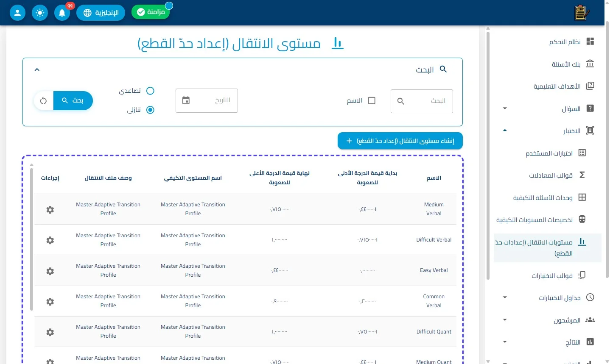Select تنازلي radio button

click(x=150, y=110)
